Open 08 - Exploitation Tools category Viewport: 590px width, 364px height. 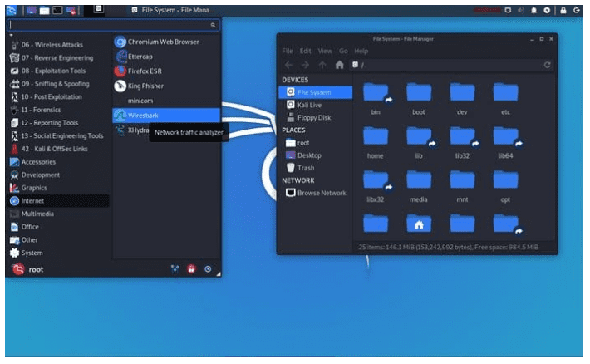[60, 71]
